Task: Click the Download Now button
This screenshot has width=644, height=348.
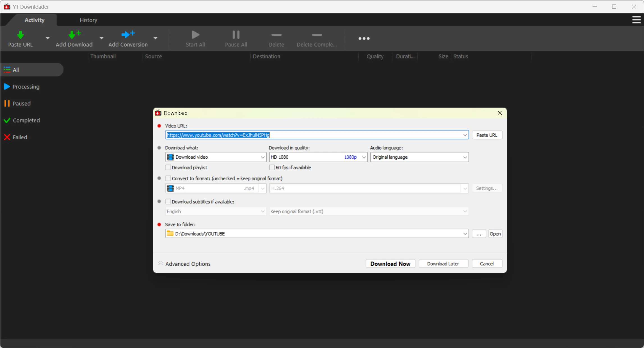Action: point(390,264)
